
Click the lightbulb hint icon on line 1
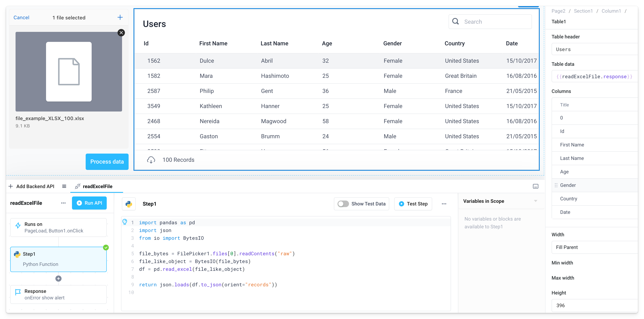(x=125, y=222)
